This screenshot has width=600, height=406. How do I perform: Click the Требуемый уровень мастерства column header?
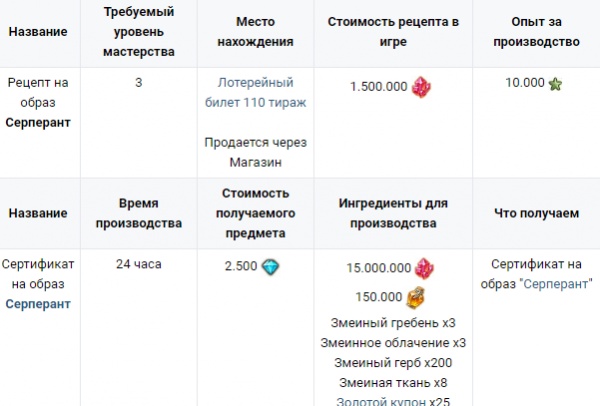[x=139, y=32]
